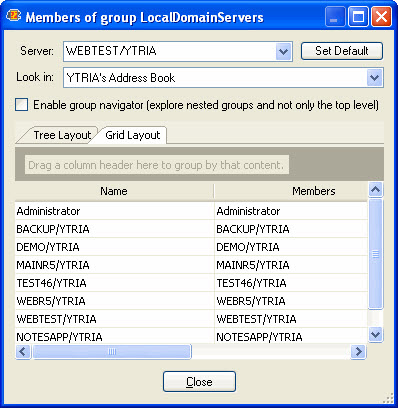
Task: Select the Grid Layout tab
Action: (133, 135)
